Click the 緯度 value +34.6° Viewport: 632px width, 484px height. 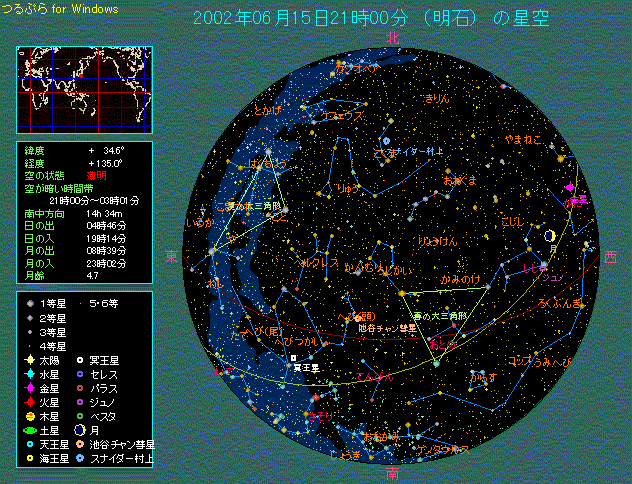click(x=106, y=151)
